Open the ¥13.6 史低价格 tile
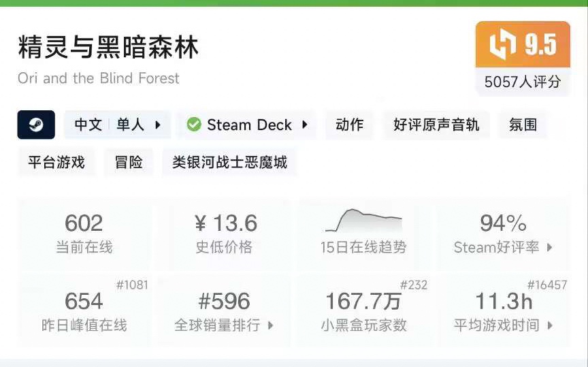Image resolution: width=588 pixels, height=367 pixels. [224, 233]
